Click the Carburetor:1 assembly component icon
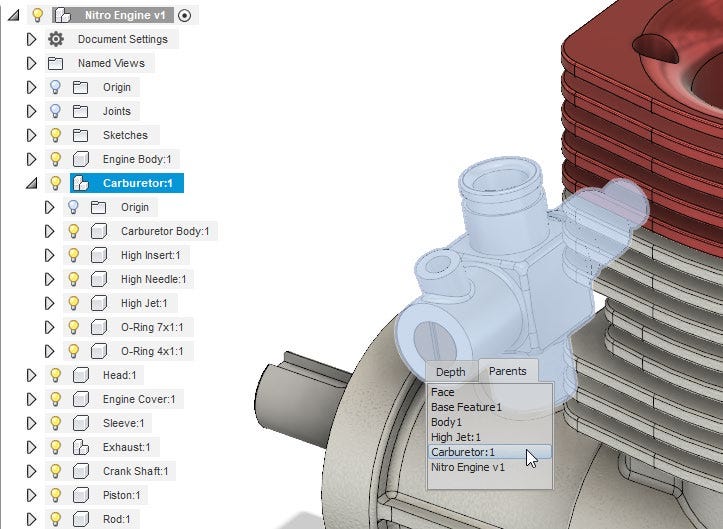The image size is (723, 529). tap(81, 183)
